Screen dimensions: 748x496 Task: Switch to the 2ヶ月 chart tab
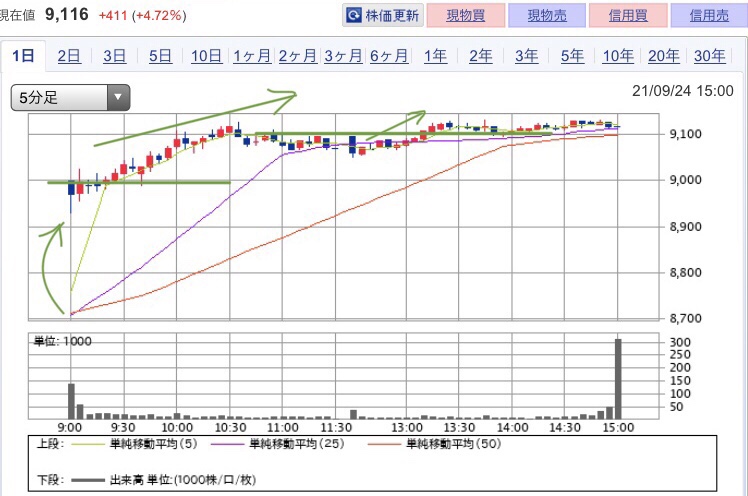click(x=298, y=56)
